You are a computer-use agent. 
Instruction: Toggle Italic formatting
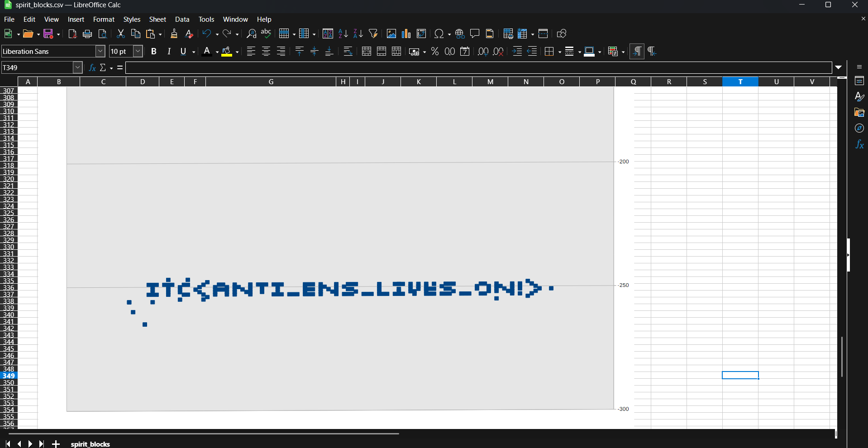pyautogui.click(x=169, y=51)
